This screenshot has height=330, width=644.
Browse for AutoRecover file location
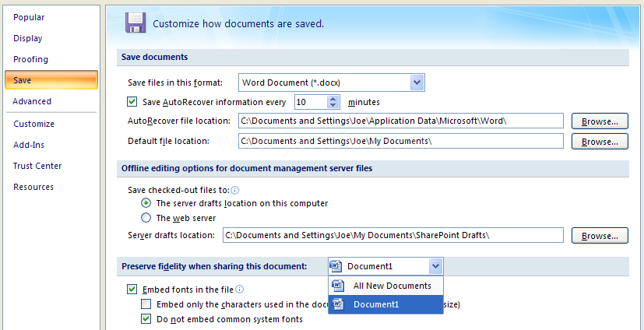(600, 121)
